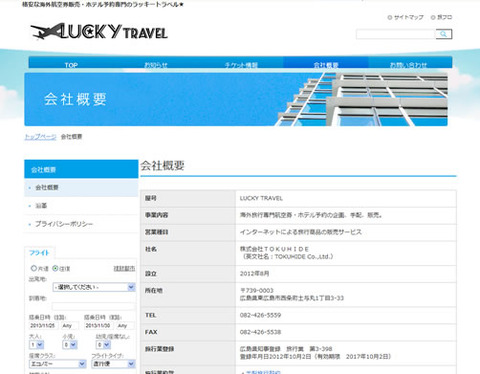Open the 大人 adults count dropdown
Image resolution: width=480 pixels, height=374 pixels.
click(37, 345)
